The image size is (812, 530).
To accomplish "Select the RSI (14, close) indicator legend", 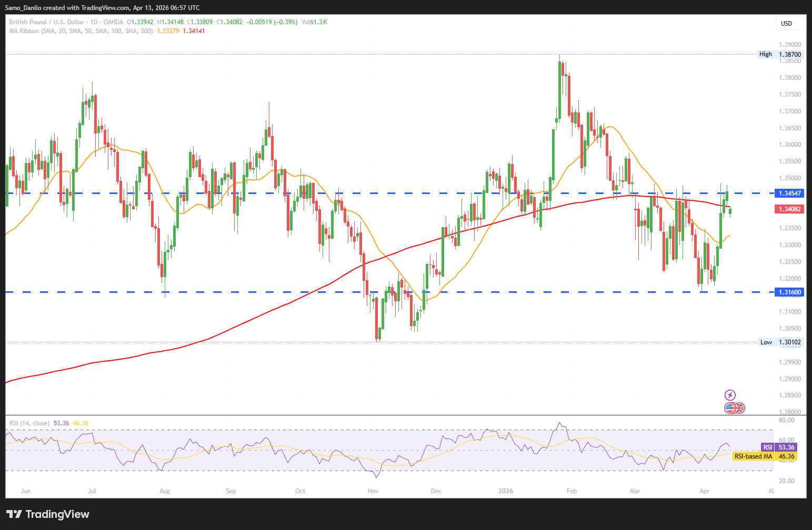I will (29, 423).
